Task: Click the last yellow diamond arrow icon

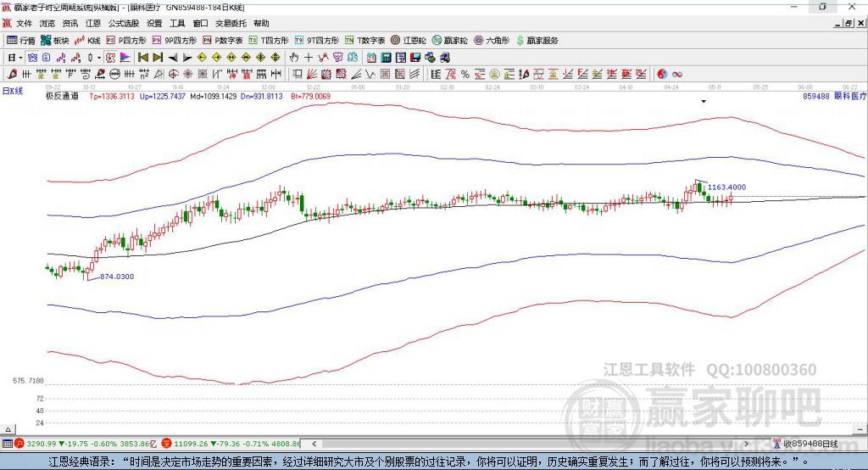Action: [x=275, y=58]
